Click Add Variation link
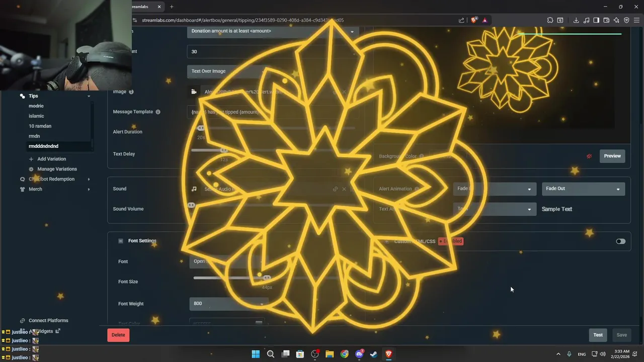 click(51, 159)
